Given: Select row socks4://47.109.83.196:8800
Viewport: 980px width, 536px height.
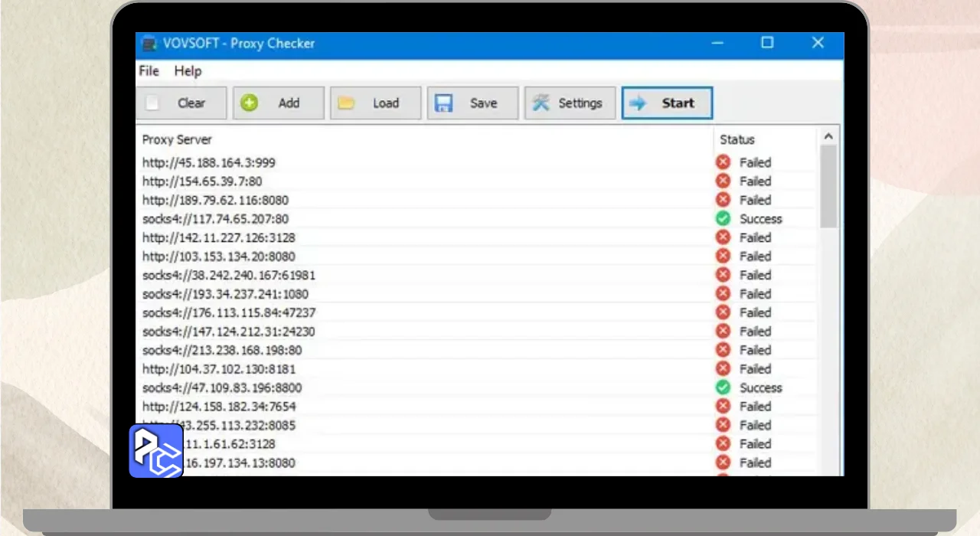Looking at the screenshot, I should pyautogui.click(x=475, y=387).
